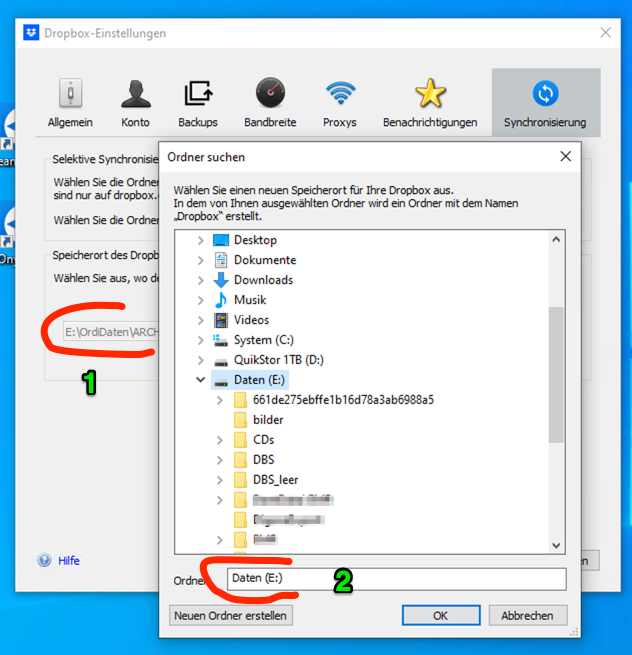632x655 pixels.
Task: Click the Abbrechen button
Action: point(528,615)
